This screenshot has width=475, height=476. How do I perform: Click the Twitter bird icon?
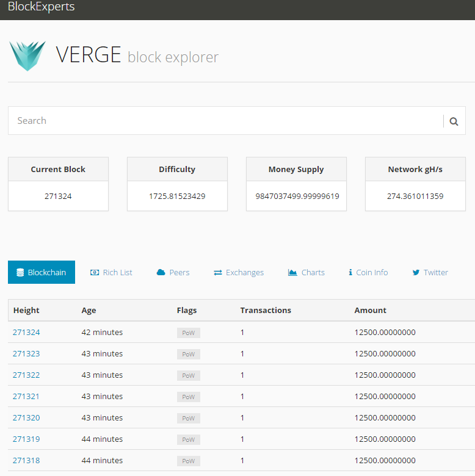416,272
